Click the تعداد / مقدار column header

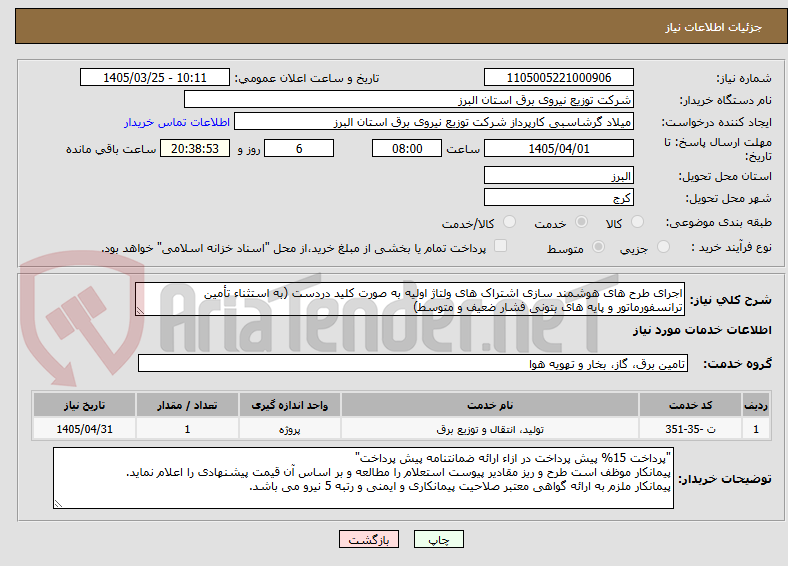[187, 405]
